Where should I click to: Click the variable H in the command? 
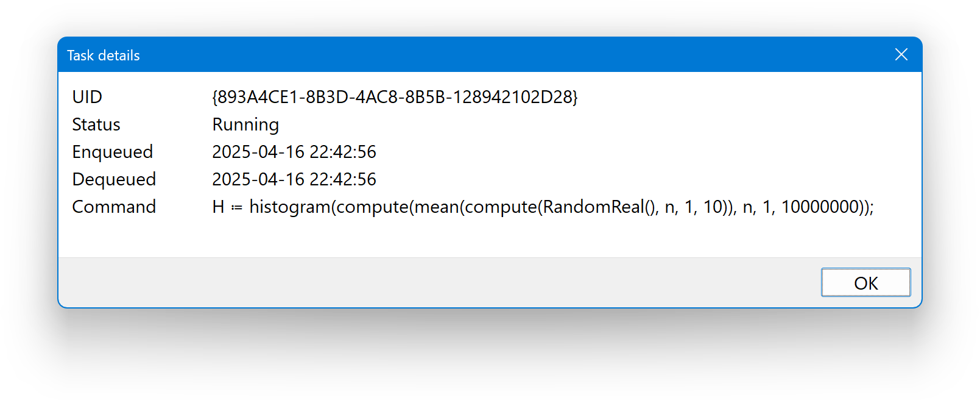point(218,207)
